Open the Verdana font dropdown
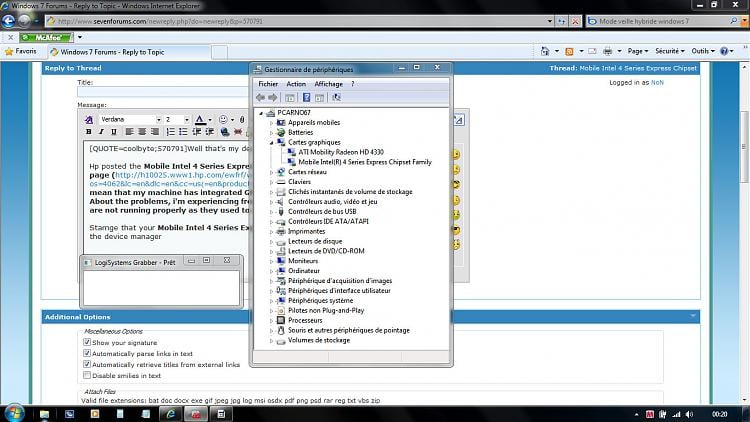The height and width of the screenshot is (422, 750). point(158,120)
